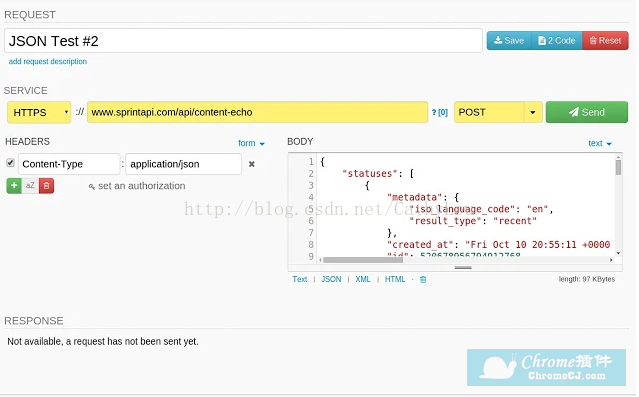The width and height of the screenshot is (639, 397).
Task: Save the JSON Test #2 request
Action: 509,41
